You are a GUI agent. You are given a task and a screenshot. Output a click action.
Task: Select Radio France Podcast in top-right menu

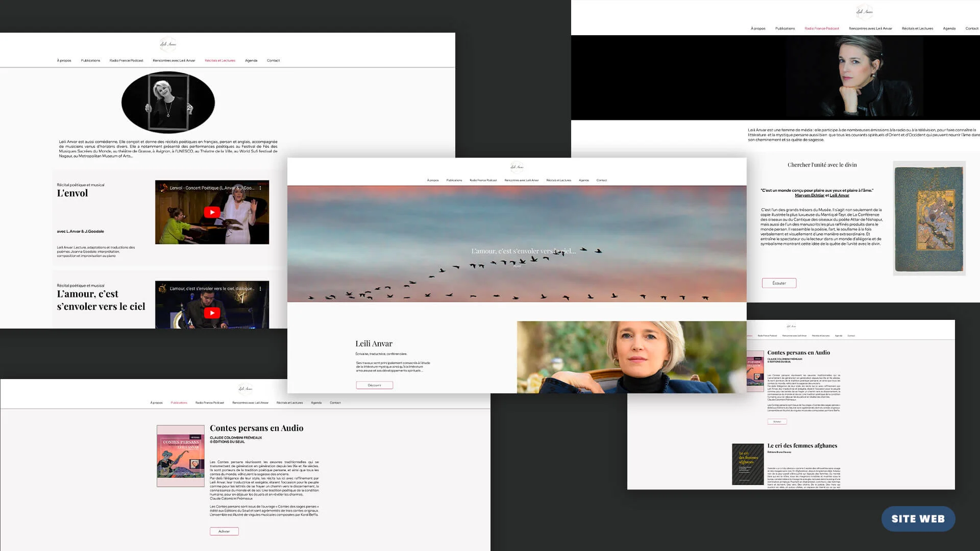tap(821, 29)
